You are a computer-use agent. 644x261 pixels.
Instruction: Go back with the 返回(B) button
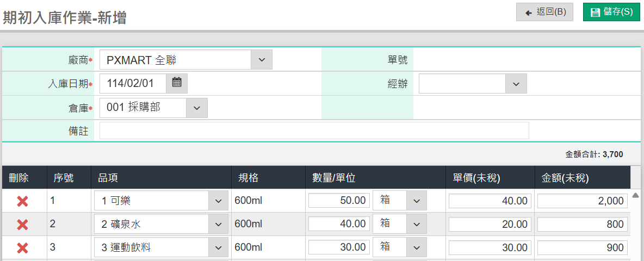coord(544,12)
